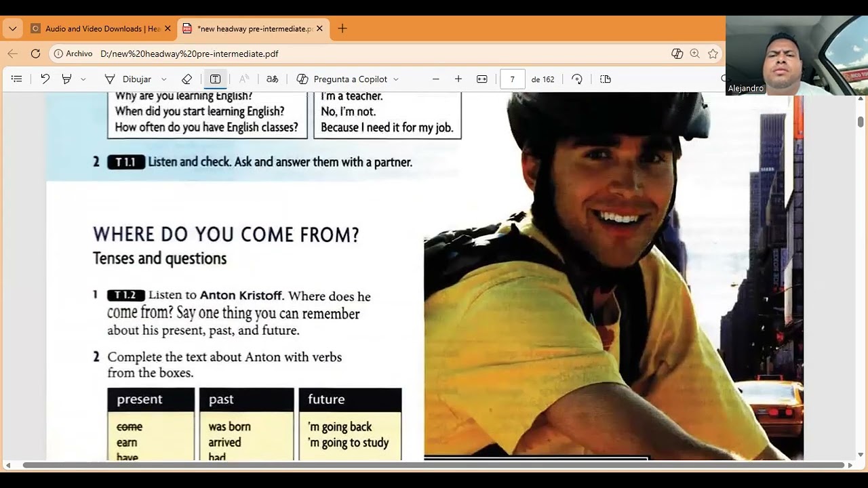Rotate the PDF page
This screenshot has height=488, width=868.
coord(577,79)
